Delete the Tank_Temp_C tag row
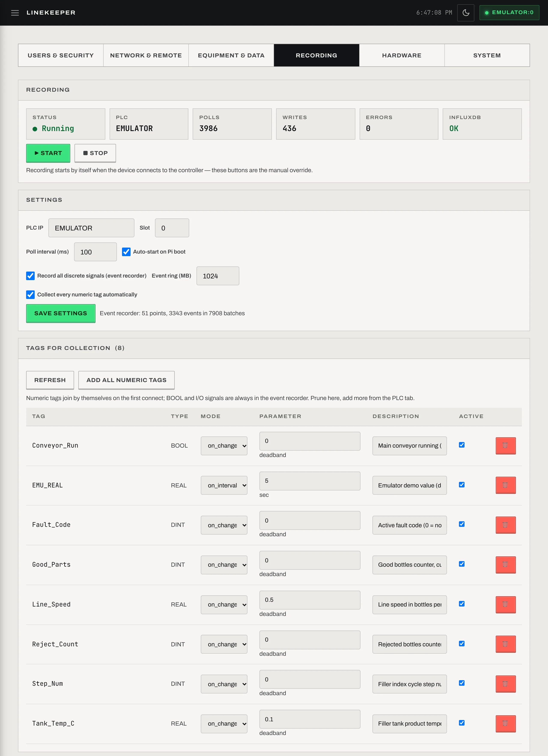This screenshot has width=548, height=756. 505,724
